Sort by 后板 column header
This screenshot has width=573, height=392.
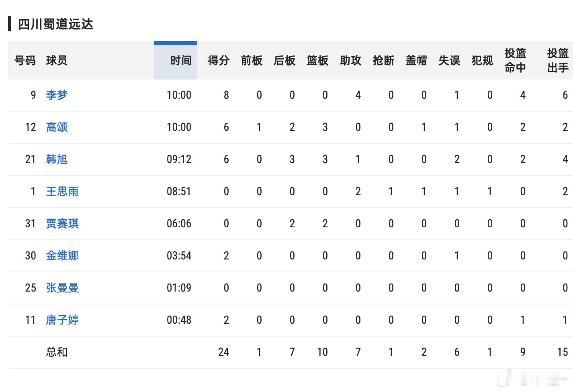point(284,61)
